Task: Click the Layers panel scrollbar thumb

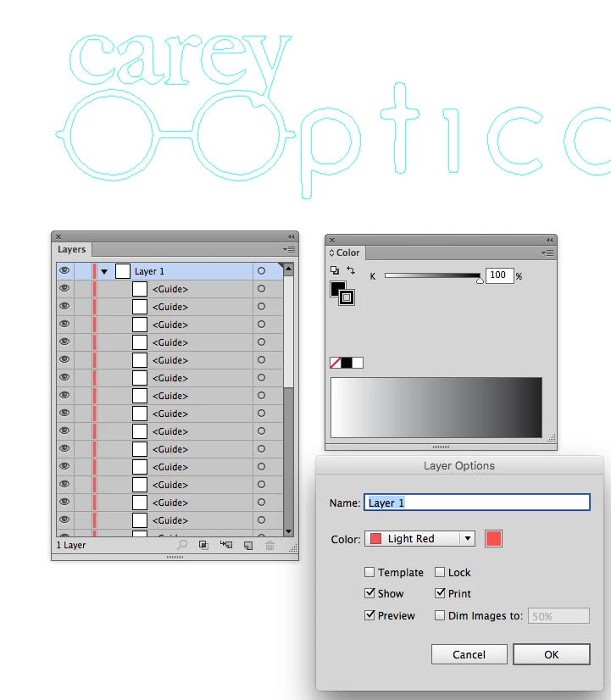Action: (288, 331)
